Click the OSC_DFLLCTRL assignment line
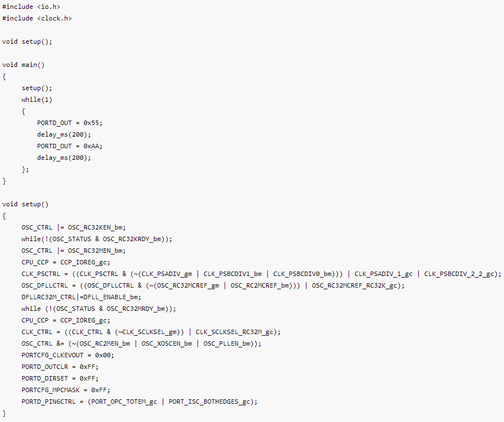Image resolution: width=504 pixels, height=422 pixels. tap(213, 285)
